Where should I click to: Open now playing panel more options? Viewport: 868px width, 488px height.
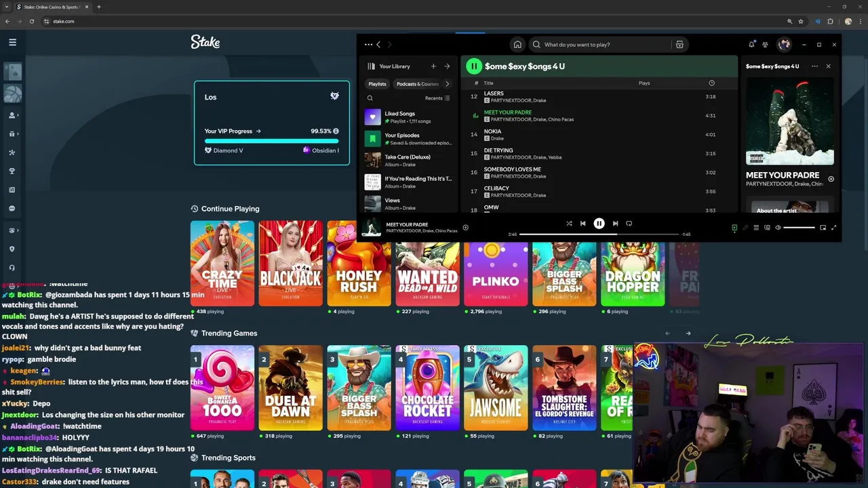(814, 66)
